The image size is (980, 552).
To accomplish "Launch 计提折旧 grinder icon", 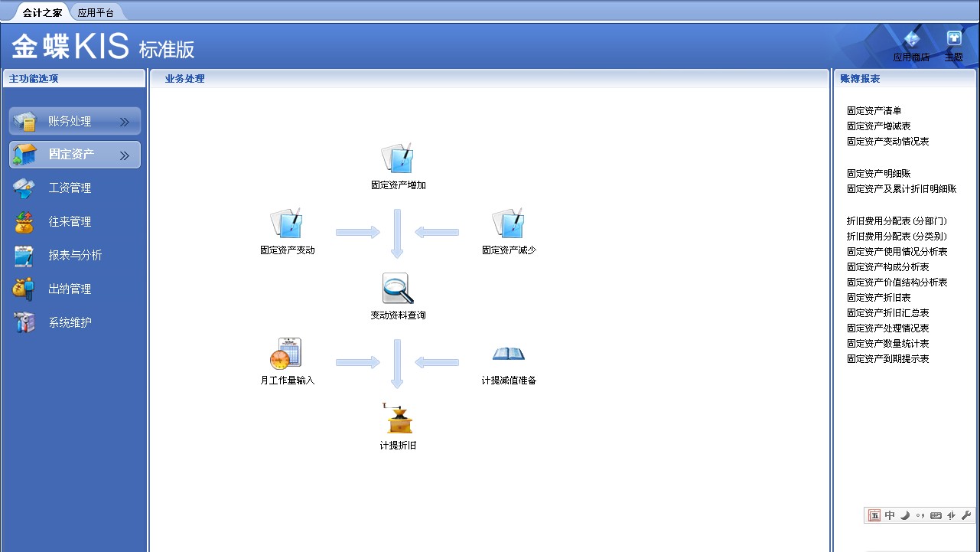I will (x=398, y=419).
